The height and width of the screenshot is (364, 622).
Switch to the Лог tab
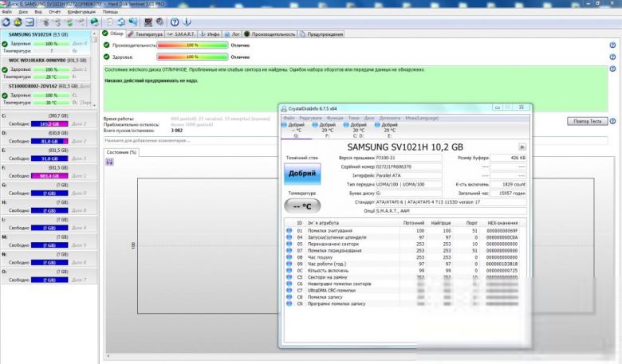pyautogui.click(x=232, y=34)
